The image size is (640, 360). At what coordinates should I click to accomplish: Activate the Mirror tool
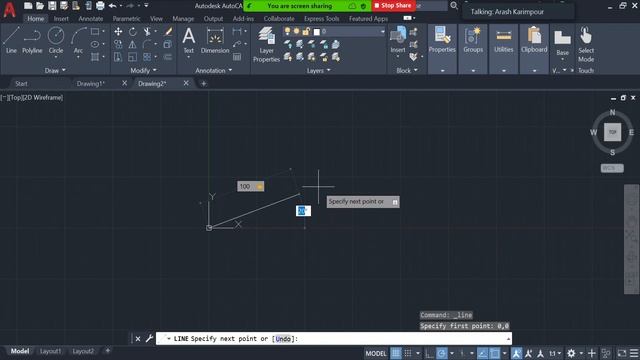point(133,44)
